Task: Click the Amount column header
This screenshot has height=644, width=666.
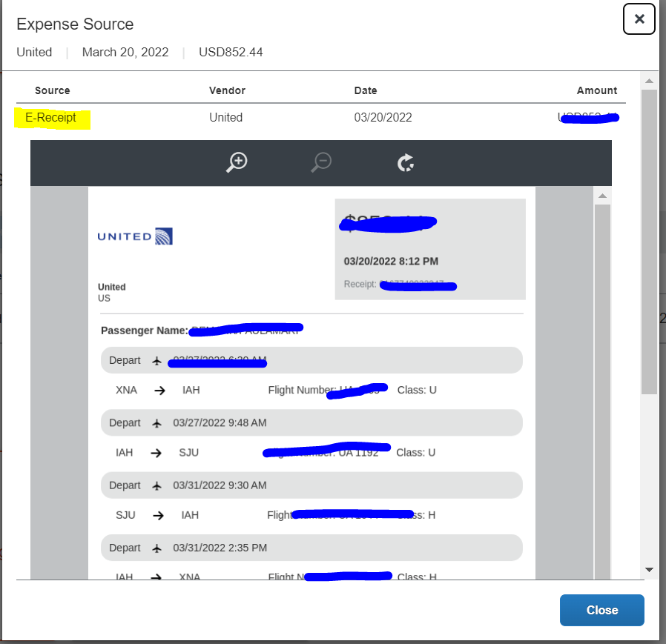Action: coord(597,90)
